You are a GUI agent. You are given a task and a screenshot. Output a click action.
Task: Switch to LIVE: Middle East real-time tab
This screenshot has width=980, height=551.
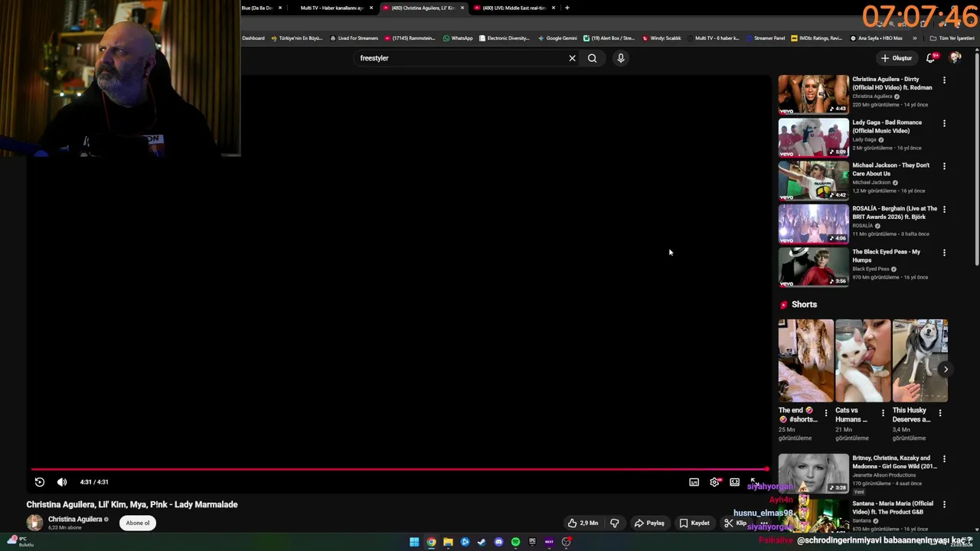pos(514,8)
